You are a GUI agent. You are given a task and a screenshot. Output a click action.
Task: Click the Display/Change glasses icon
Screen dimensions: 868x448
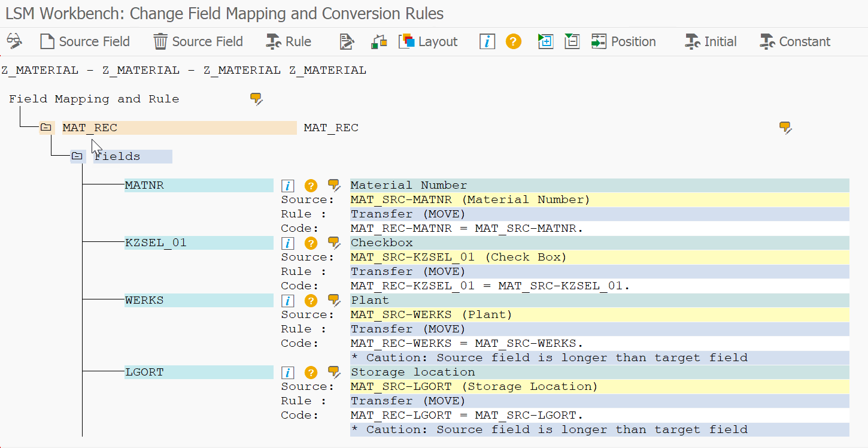click(14, 41)
